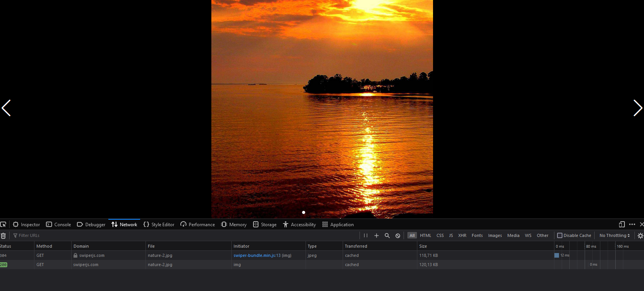Viewport: 644px width, 291px height.
Task: Pause network recording
Action: (366, 236)
